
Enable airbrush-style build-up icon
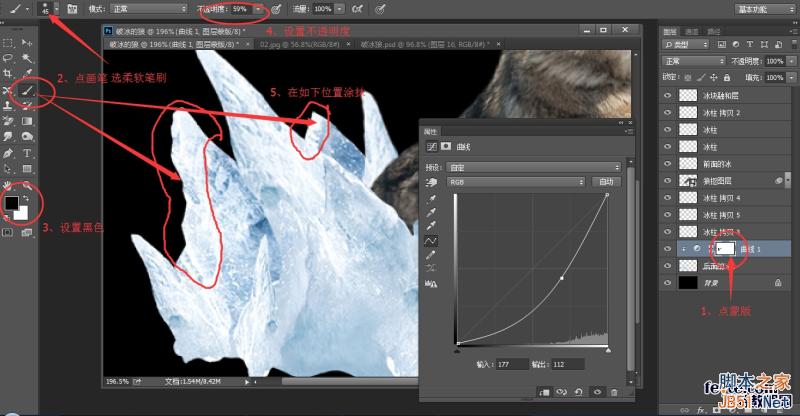357,9
